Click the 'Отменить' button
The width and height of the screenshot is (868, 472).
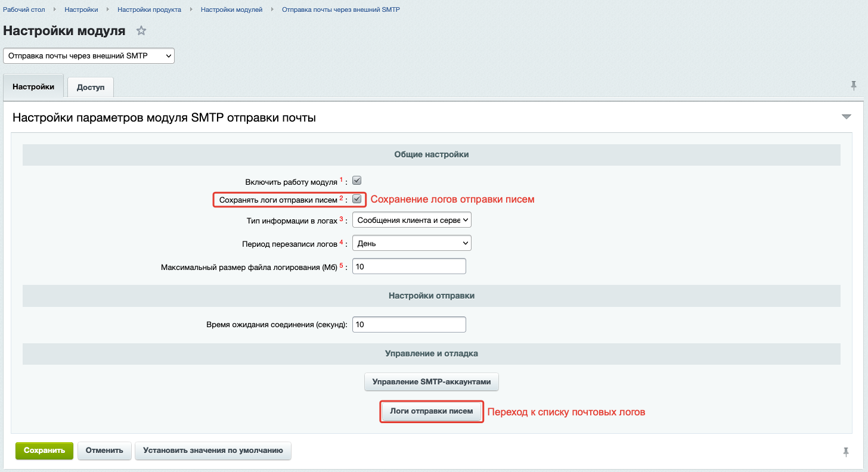[104, 451]
